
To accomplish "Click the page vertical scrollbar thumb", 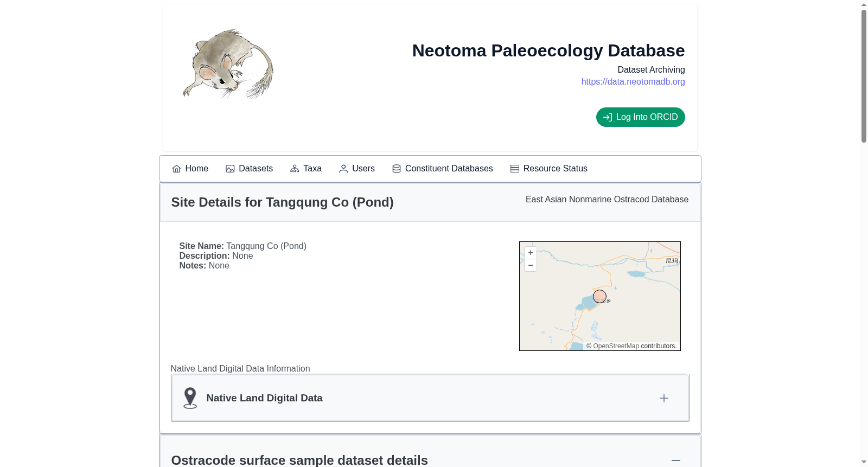I will click(864, 76).
